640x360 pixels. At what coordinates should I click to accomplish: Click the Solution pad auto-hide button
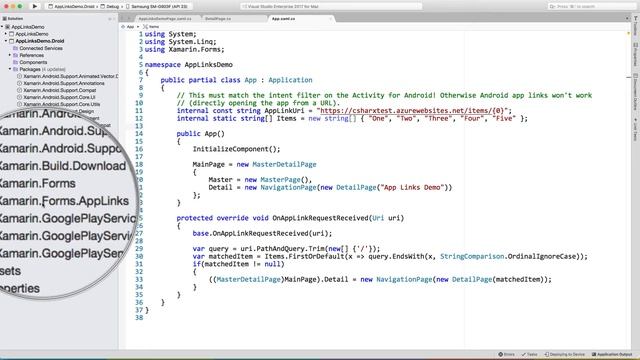[x=110, y=19]
